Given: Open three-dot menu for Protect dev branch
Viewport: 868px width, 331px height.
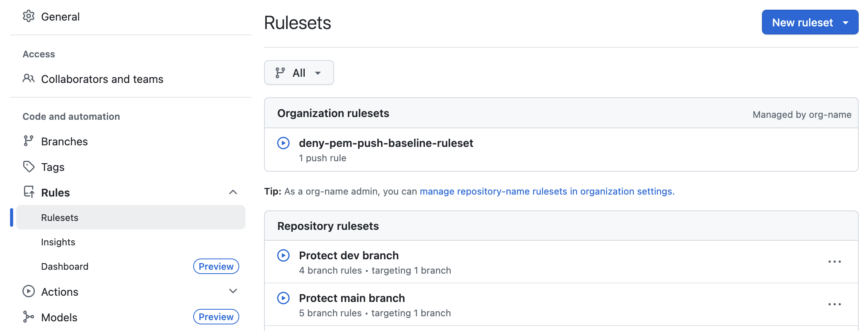Looking at the screenshot, I should (x=835, y=262).
